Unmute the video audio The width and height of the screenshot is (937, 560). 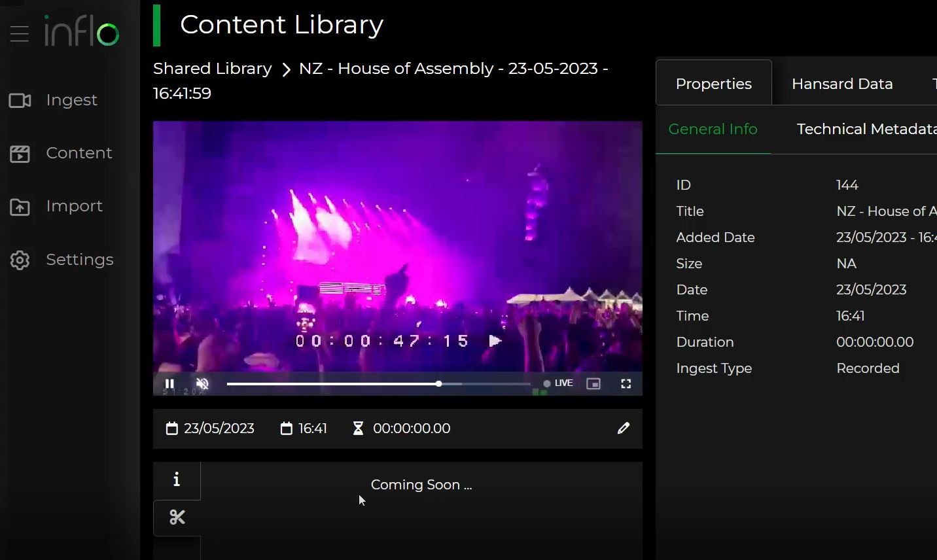tap(202, 384)
